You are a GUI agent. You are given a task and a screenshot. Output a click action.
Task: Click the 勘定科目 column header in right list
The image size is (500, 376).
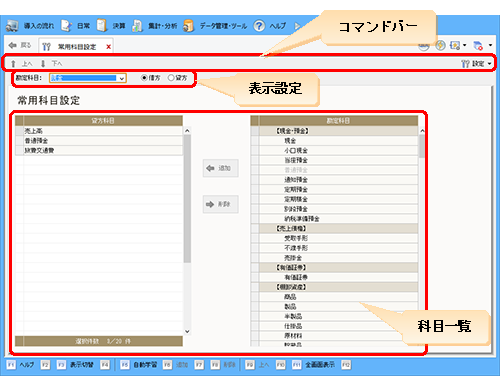click(338, 121)
